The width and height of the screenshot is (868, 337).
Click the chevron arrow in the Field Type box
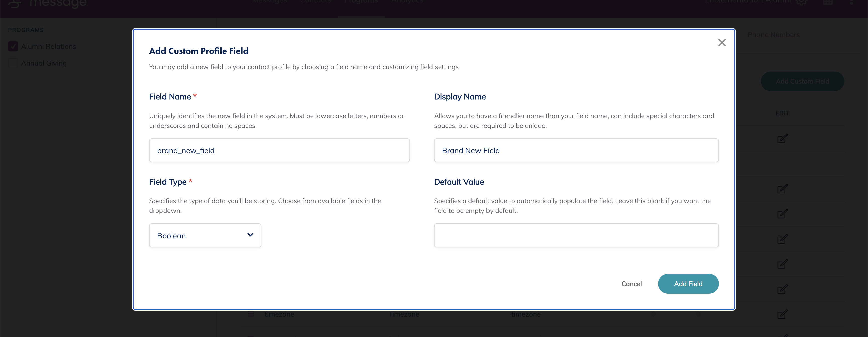click(x=250, y=235)
